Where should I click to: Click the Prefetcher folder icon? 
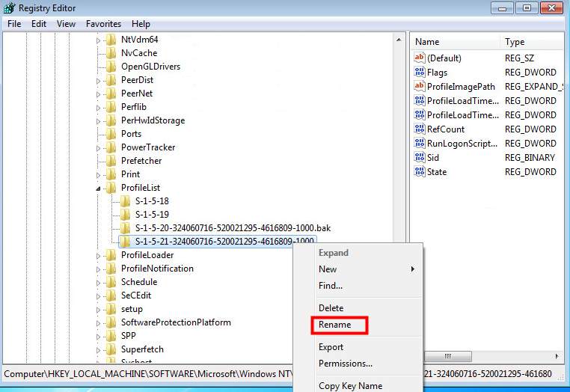[x=111, y=161]
